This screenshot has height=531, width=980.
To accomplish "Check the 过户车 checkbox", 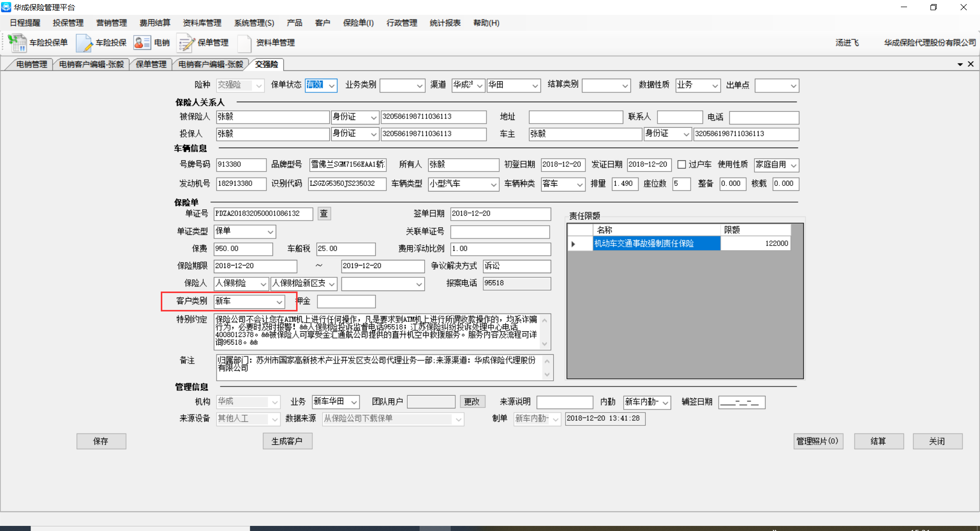I will (681, 164).
